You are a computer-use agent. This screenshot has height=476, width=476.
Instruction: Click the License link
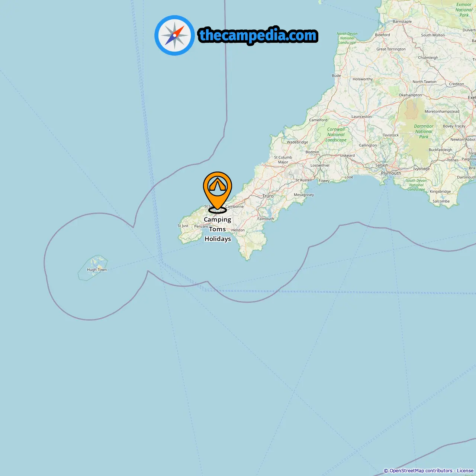coord(465,471)
